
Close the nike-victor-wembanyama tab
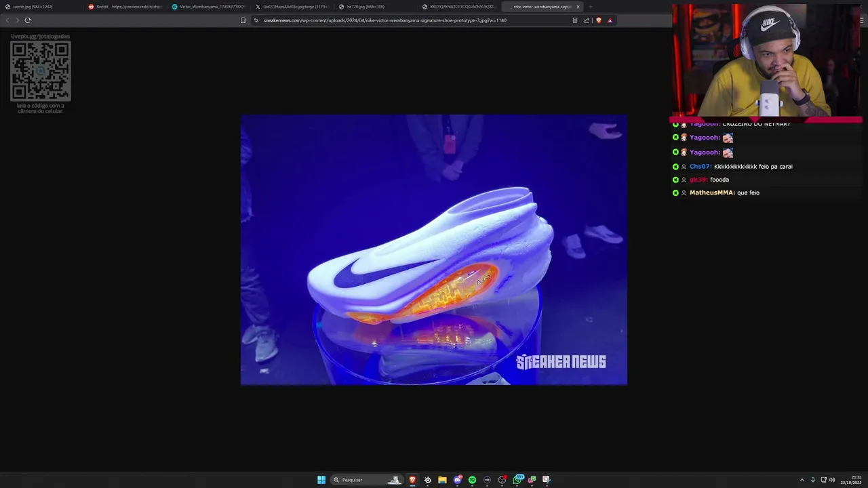[578, 7]
